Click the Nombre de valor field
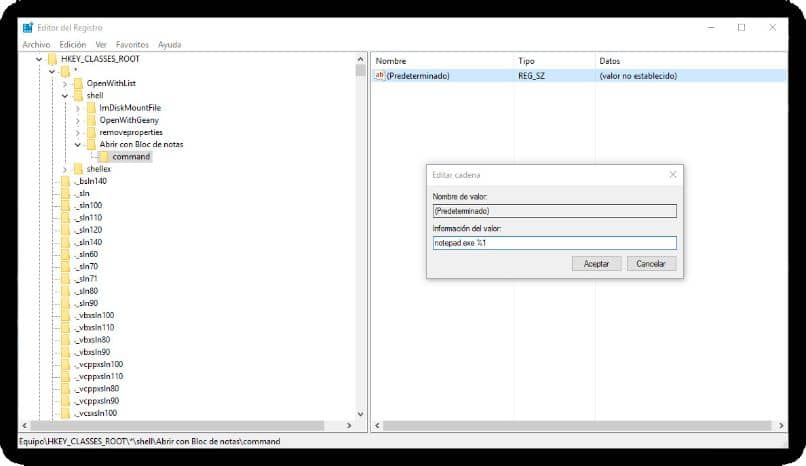The image size is (806, 466). click(x=555, y=211)
